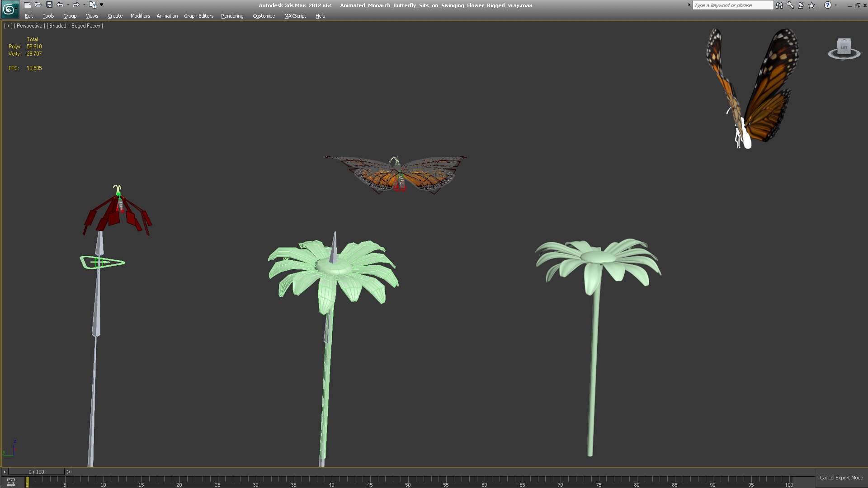Click the binoculars search icon
This screenshot has height=488, width=868.
[x=779, y=5]
